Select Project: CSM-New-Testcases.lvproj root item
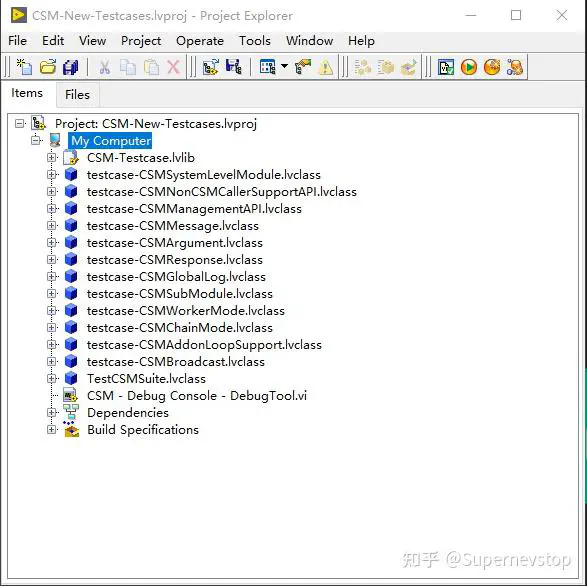This screenshot has width=587, height=586. [x=156, y=124]
